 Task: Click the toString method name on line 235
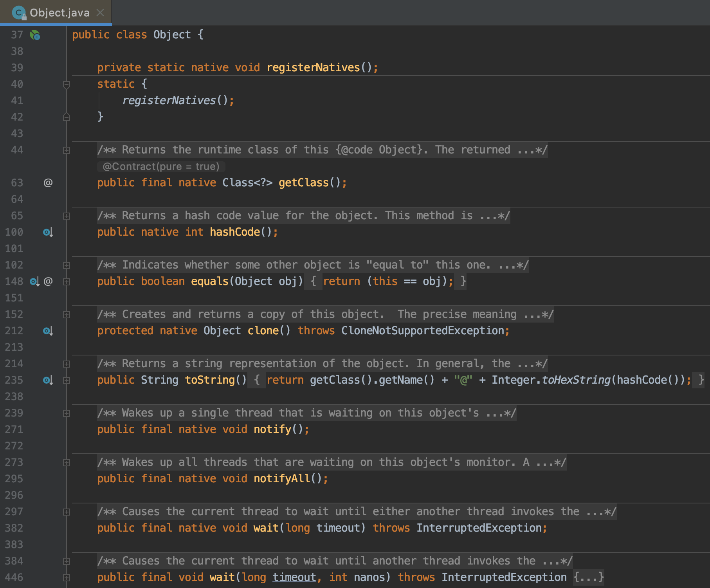tap(210, 380)
